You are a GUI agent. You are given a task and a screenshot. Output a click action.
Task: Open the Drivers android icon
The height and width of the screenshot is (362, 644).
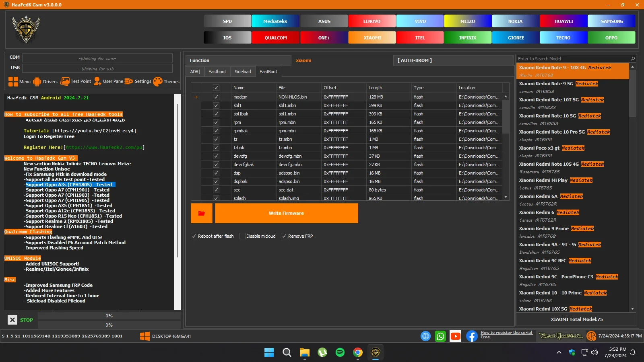[x=37, y=82]
